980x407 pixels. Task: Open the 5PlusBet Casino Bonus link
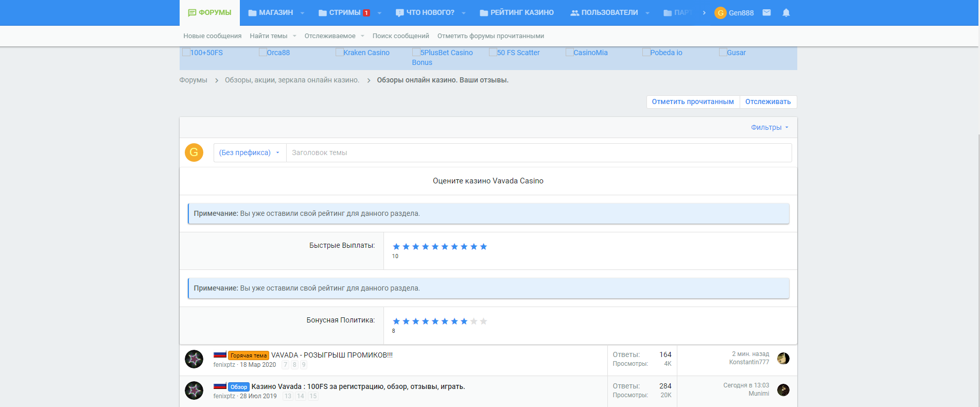442,57
